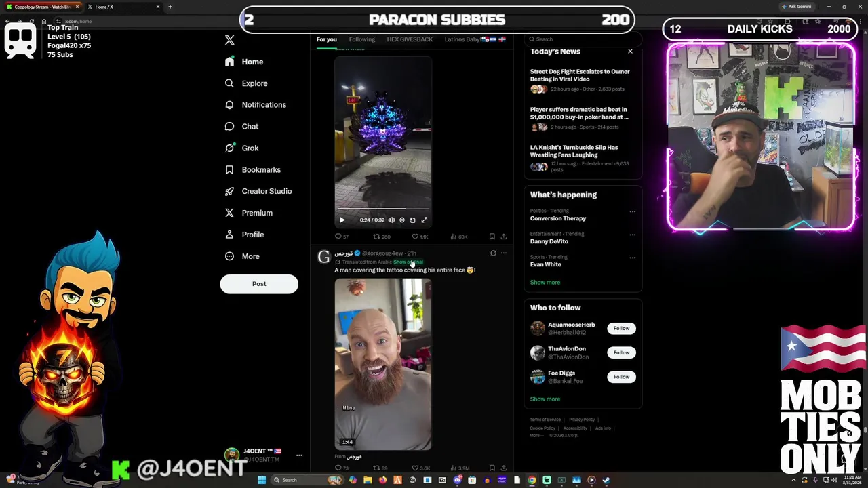Screen dimensions: 868x488
Task: Open the Explore page
Action: (x=246, y=83)
